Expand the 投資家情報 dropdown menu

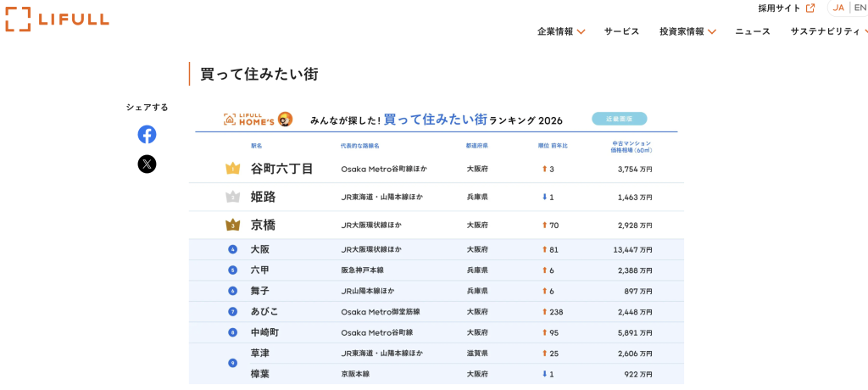[687, 31]
